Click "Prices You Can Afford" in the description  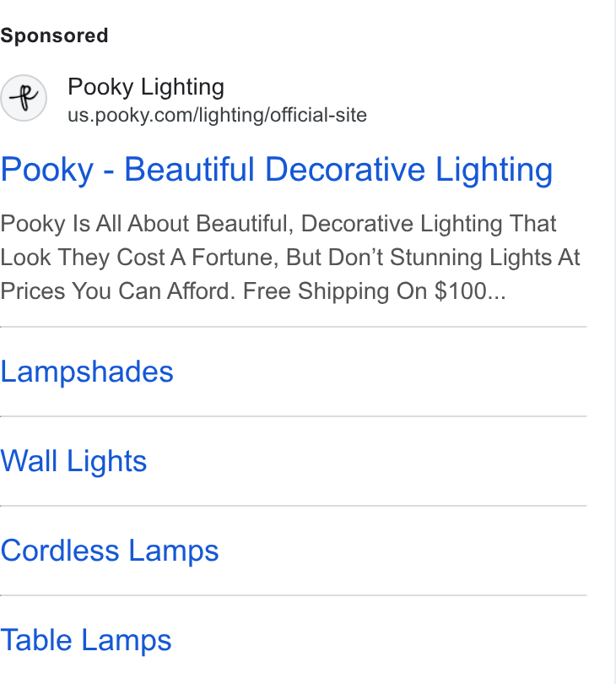117,291
